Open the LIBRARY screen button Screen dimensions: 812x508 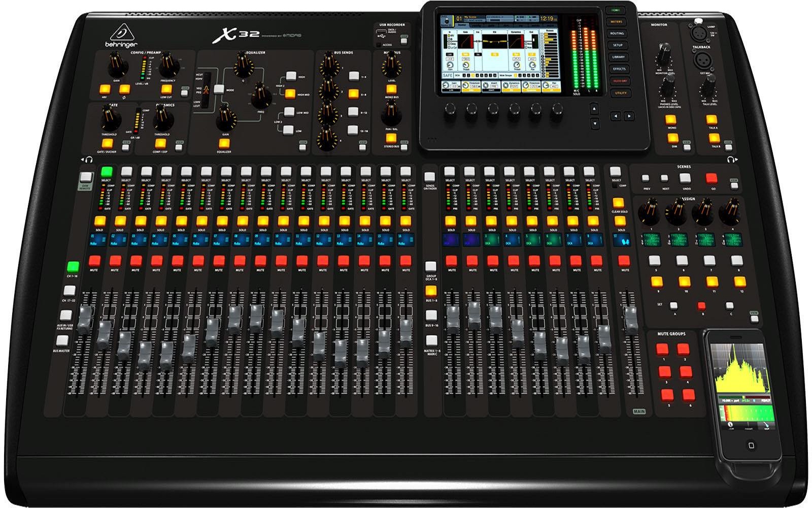(619, 57)
